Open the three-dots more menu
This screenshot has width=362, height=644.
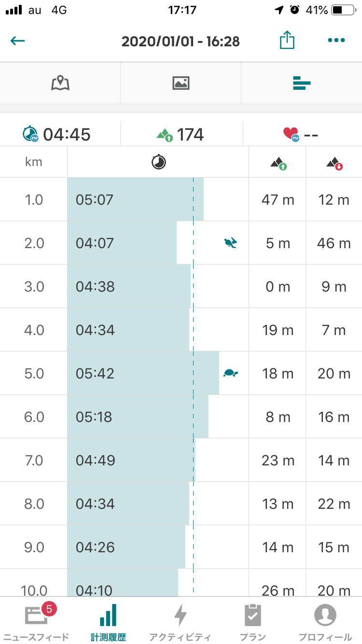(x=336, y=41)
